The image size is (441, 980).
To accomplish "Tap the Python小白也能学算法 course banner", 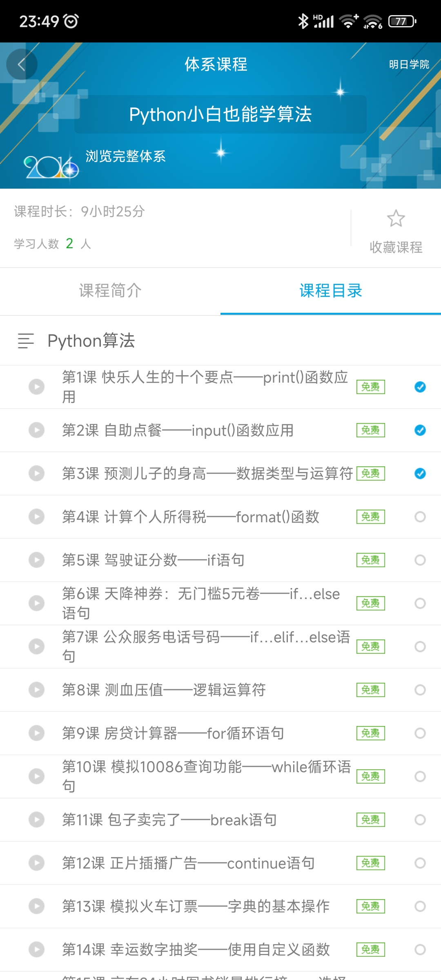I will [x=220, y=114].
